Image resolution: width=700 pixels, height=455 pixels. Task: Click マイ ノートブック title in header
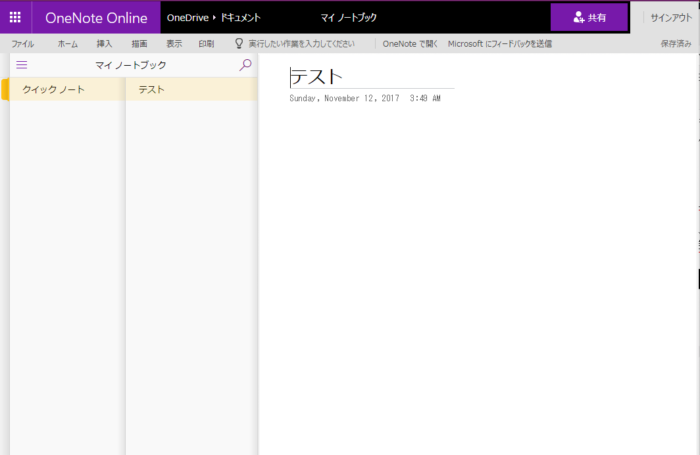pyautogui.click(x=349, y=18)
